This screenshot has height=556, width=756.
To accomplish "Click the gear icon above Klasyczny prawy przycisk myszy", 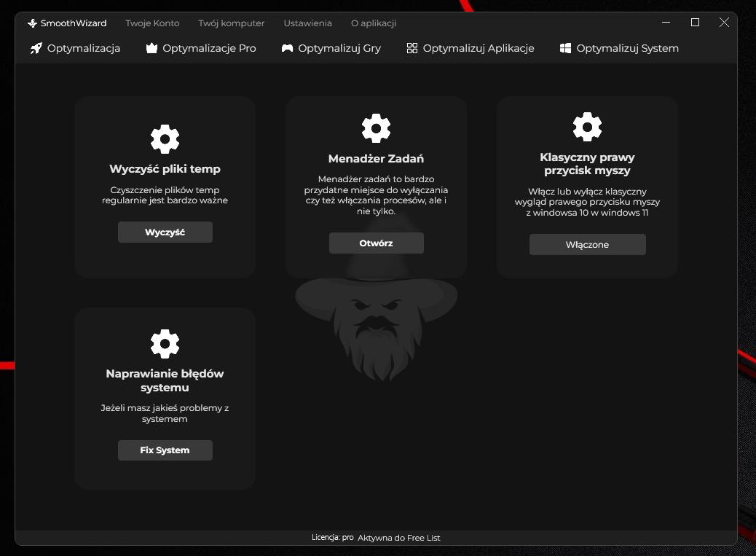I will (587, 127).
